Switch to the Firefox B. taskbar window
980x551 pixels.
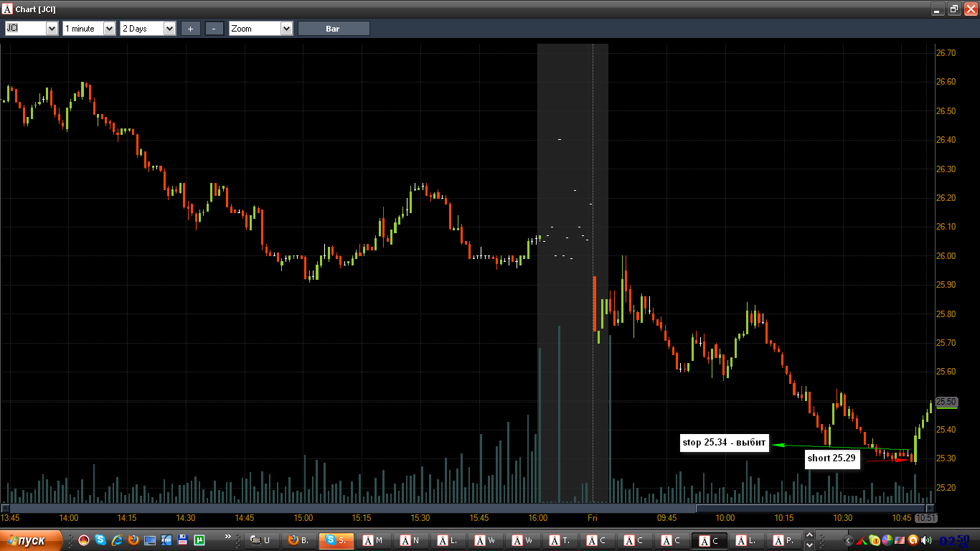pyautogui.click(x=299, y=540)
